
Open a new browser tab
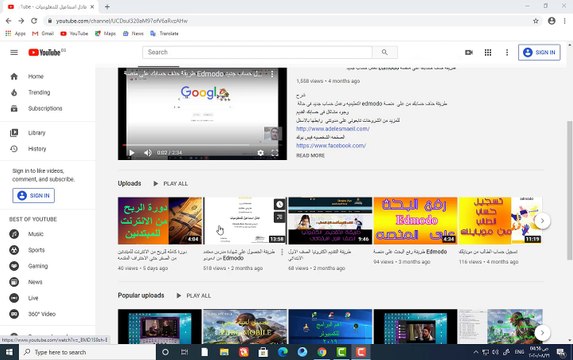point(107,7)
